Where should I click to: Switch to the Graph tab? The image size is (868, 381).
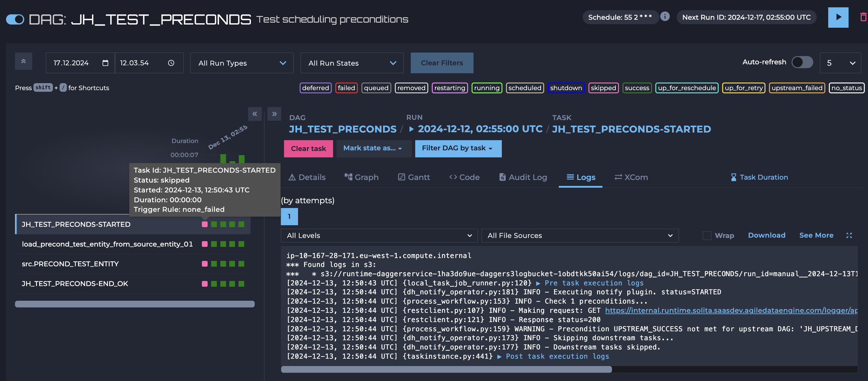[x=361, y=177]
